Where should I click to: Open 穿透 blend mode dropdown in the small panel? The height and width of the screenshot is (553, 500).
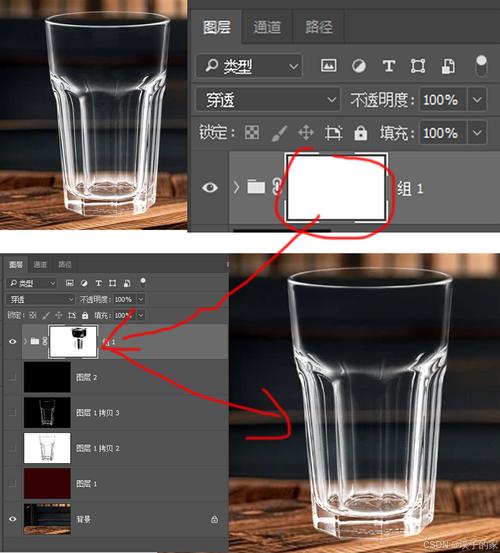coord(41,299)
